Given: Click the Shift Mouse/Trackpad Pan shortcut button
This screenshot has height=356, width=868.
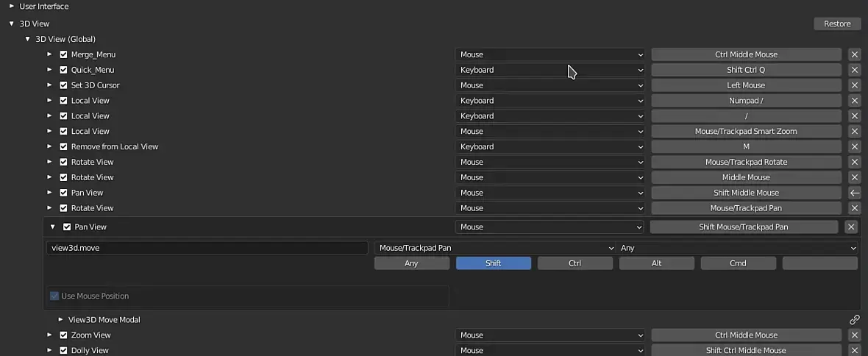Looking at the screenshot, I should pyautogui.click(x=744, y=227).
